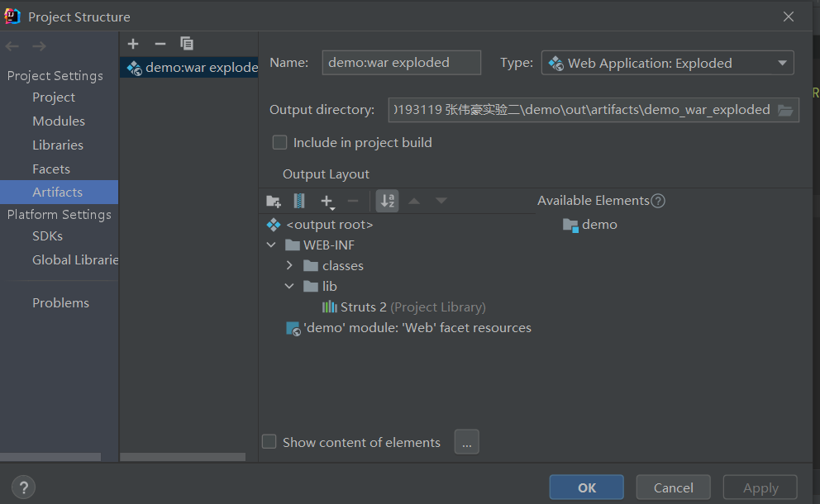The width and height of the screenshot is (820, 504).
Task: Click the create directory icon in Output Layout
Action: tap(274, 201)
